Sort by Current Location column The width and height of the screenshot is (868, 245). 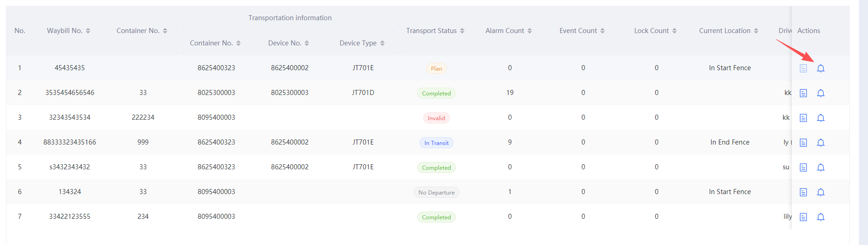point(756,31)
